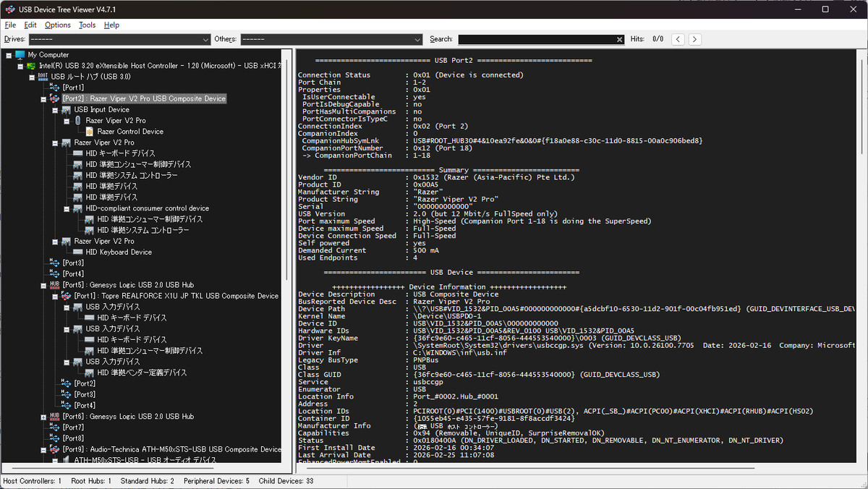Click the 'Container ID' details line
This screenshot has height=489, width=868.
[437, 418]
